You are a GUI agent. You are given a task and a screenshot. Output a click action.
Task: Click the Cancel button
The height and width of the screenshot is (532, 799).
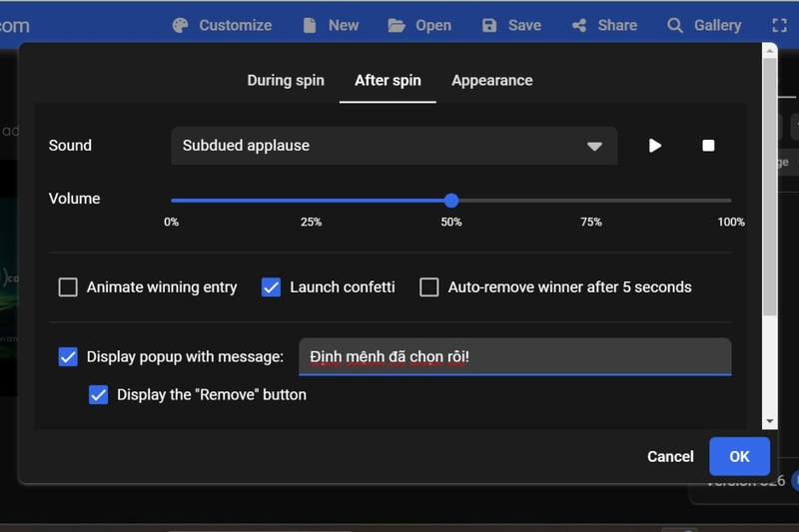click(x=670, y=457)
